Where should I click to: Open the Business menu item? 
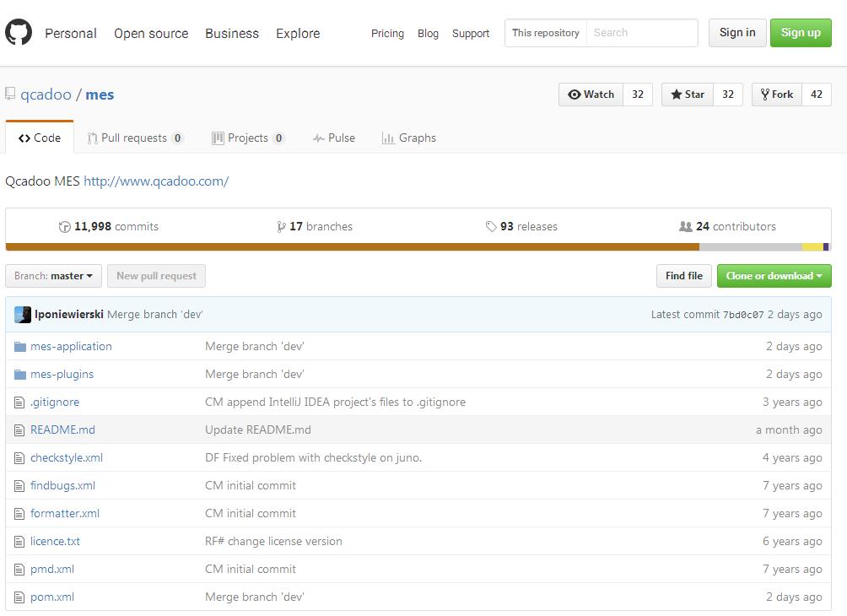pyautogui.click(x=232, y=34)
